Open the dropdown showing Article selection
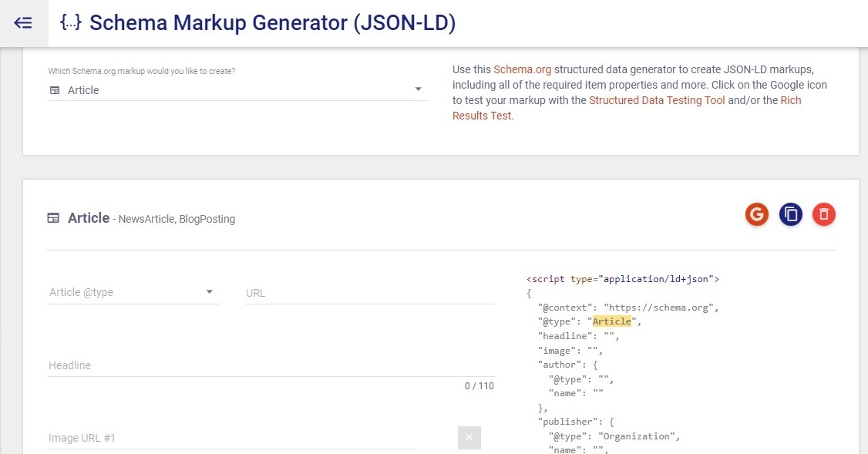This screenshot has width=868, height=454. coord(418,89)
